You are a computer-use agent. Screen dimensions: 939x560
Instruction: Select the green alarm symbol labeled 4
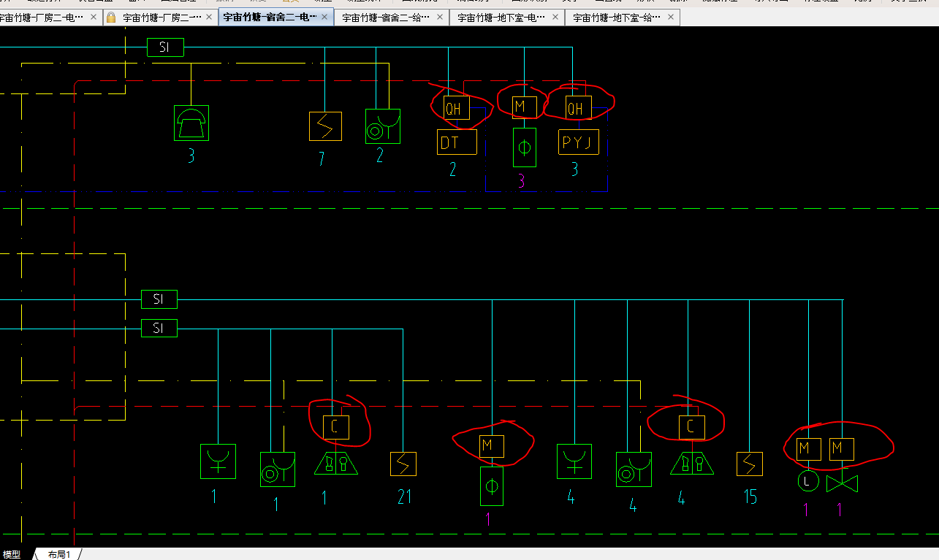[x=634, y=469]
